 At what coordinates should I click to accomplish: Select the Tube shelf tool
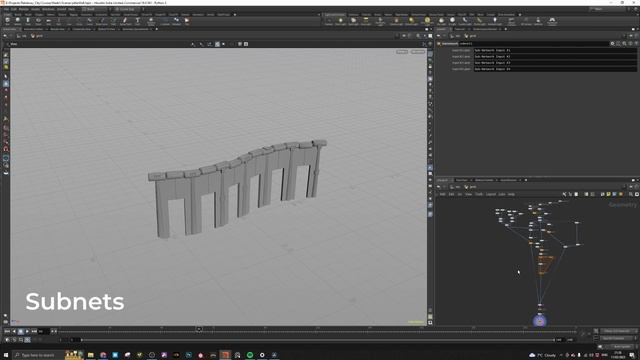28,21
